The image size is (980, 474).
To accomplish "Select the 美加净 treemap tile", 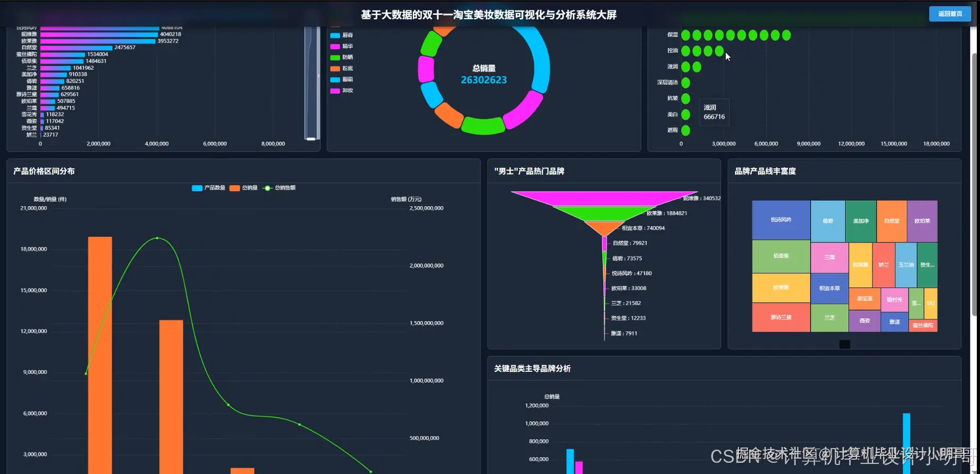I will [861, 221].
